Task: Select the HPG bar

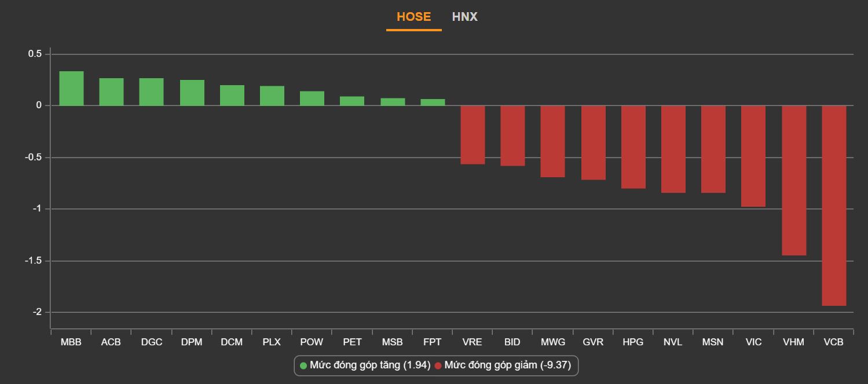Action: (633, 147)
